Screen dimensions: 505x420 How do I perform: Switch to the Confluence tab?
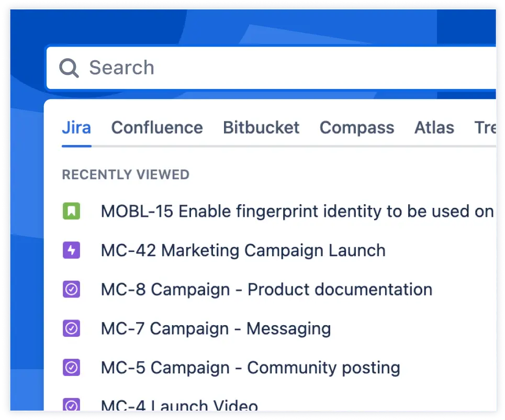point(156,127)
